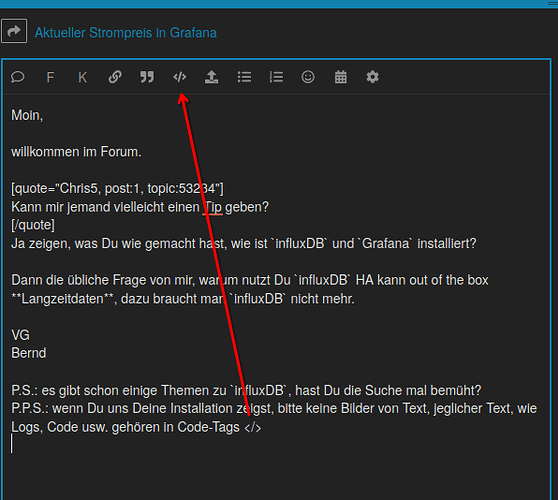Open the upload file dialog

coord(211,77)
